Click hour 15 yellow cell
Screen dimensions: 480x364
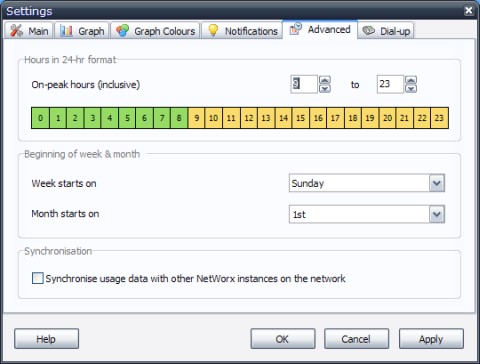[x=301, y=118]
